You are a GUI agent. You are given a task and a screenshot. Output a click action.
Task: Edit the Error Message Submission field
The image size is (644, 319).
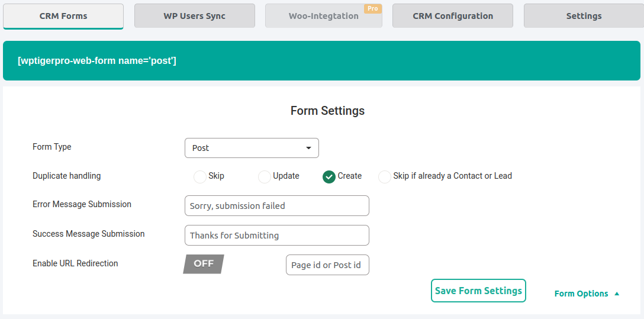pos(277,206)
